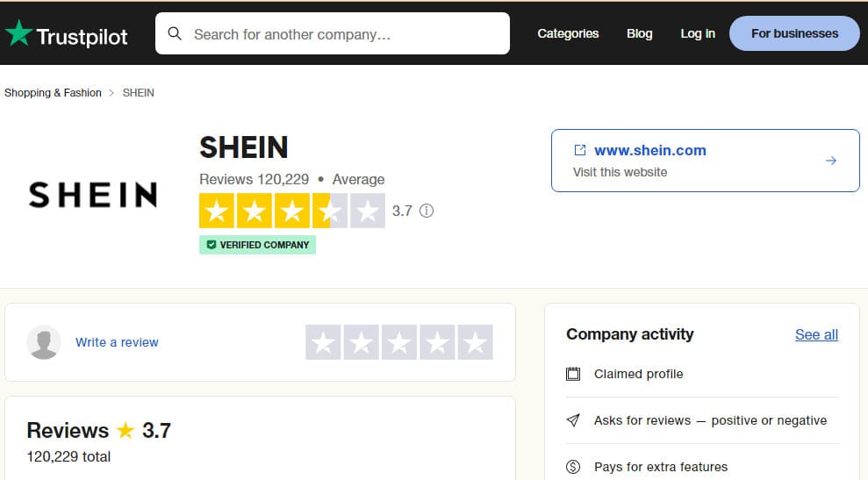Viewport: 868px width, 480px height.
Task: Select the third star in review rating
Action: pyautogui.click(x=399, y=342)
